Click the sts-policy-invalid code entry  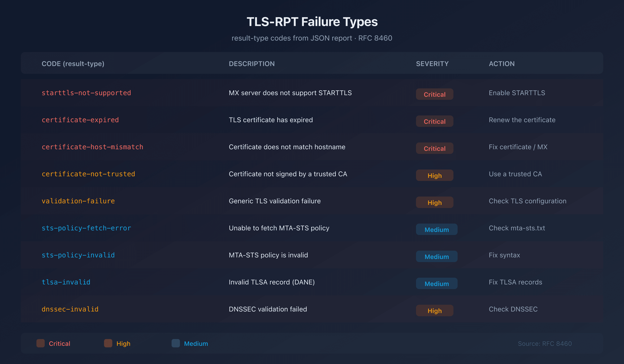[x=78, y=255]
